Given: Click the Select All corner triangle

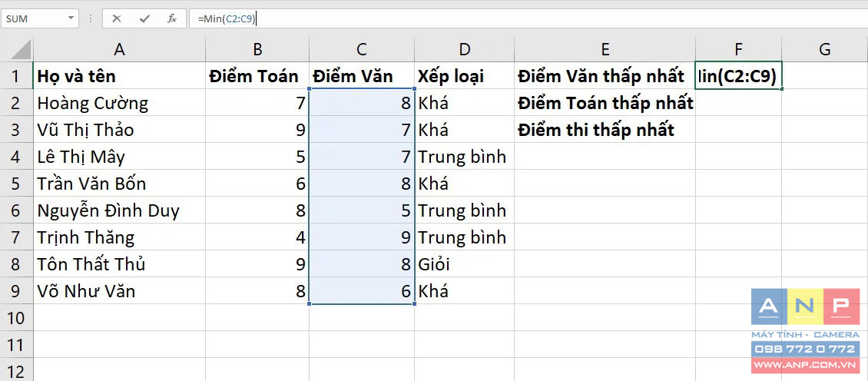Looking at the screenshot, I should click(18, 50).
